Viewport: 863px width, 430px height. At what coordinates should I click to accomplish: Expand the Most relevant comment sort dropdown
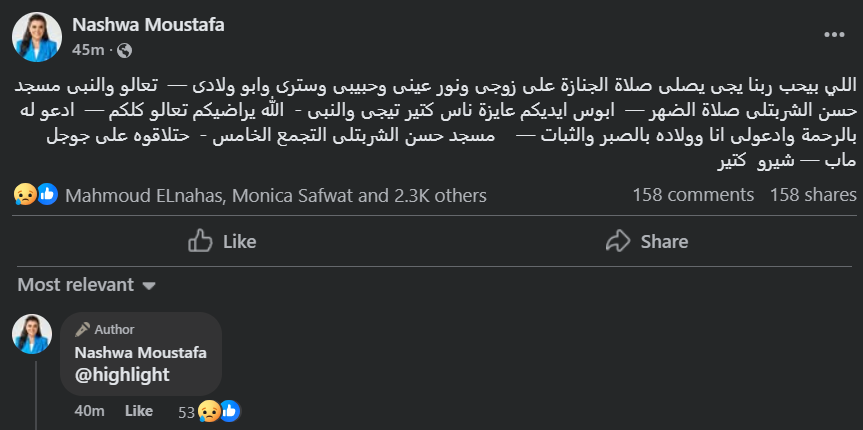(x=87, y=285)
